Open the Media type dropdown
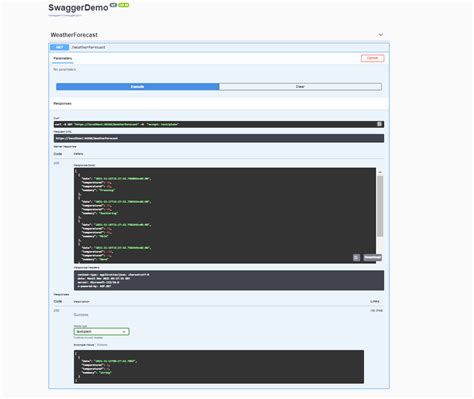 click(101, 332)
